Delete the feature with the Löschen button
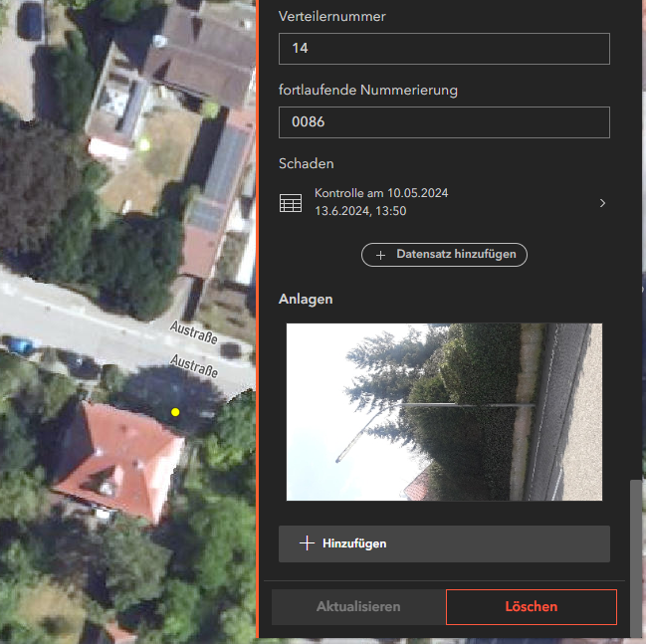Image resolution: width=646 pixels, height=644 pixels. pyautogui.click(x=531, y=606)
